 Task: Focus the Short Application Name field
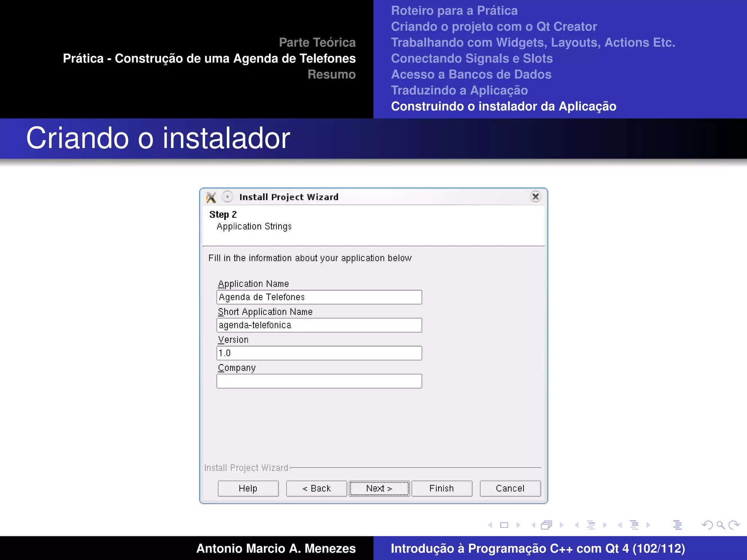(x=319, y=325)
